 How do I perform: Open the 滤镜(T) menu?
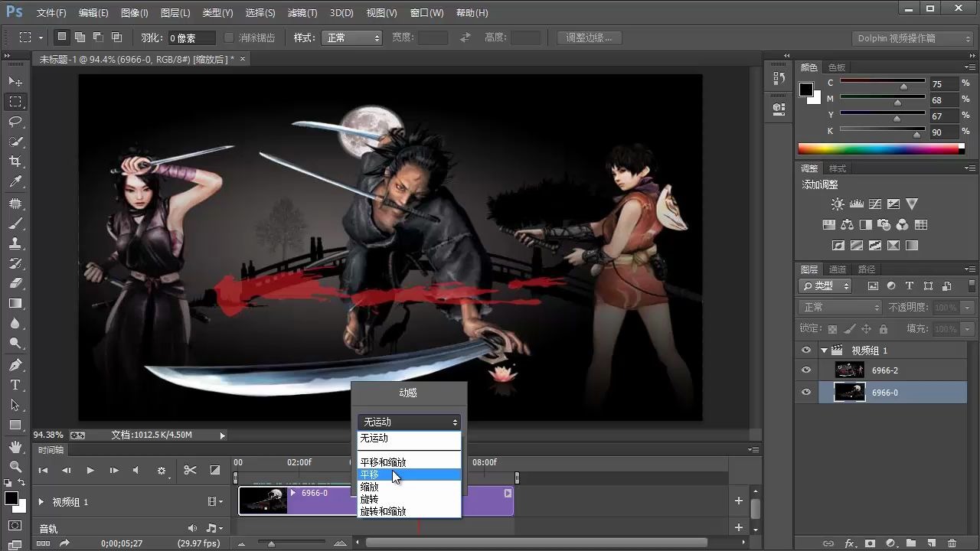tap(302, 13)
